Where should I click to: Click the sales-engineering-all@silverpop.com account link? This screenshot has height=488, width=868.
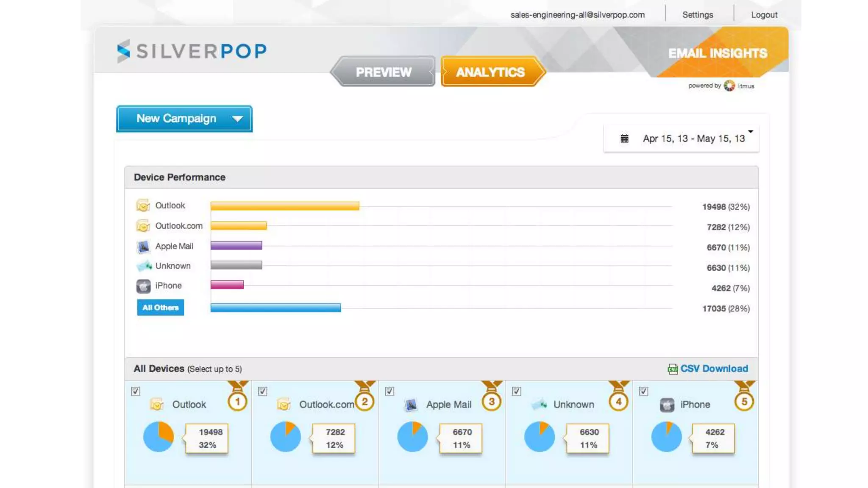coord(578,15)
